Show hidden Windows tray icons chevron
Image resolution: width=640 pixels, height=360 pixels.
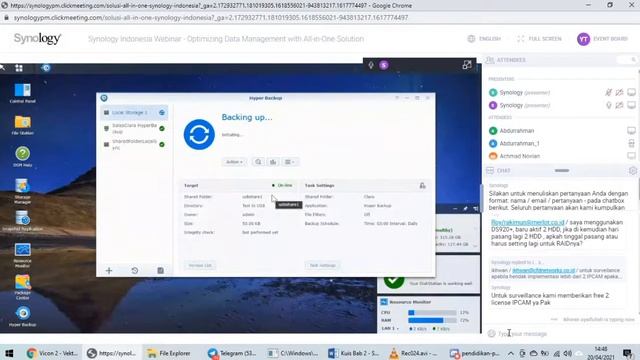[x=511, y=353]
